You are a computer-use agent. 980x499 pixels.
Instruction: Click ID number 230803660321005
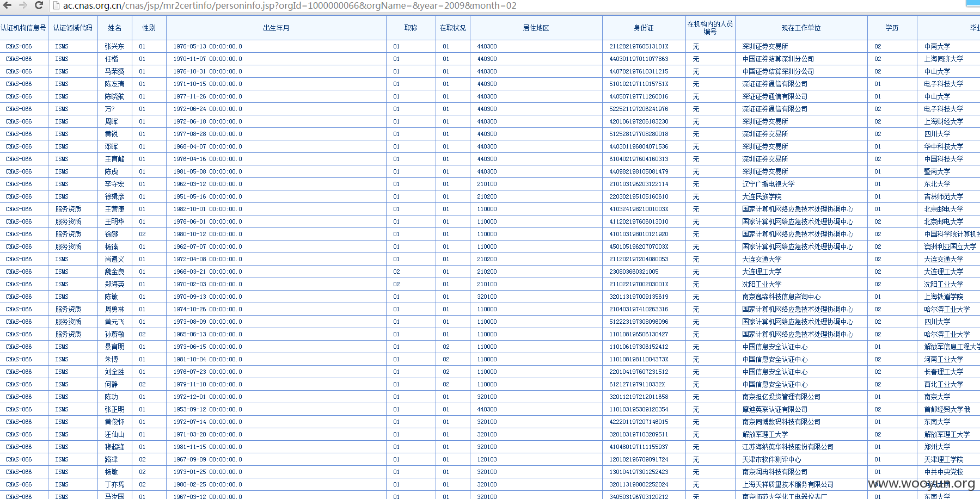click(x=634, y=272)
